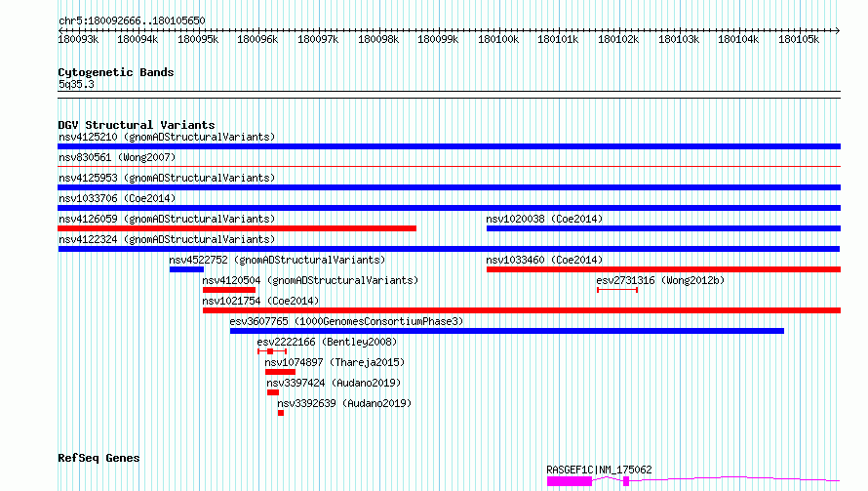Image resolution: width=868 pixels, height=491 pixels.
Task: Select the blue nsv4125210 variant bar
Action: [x=449, y=146]
